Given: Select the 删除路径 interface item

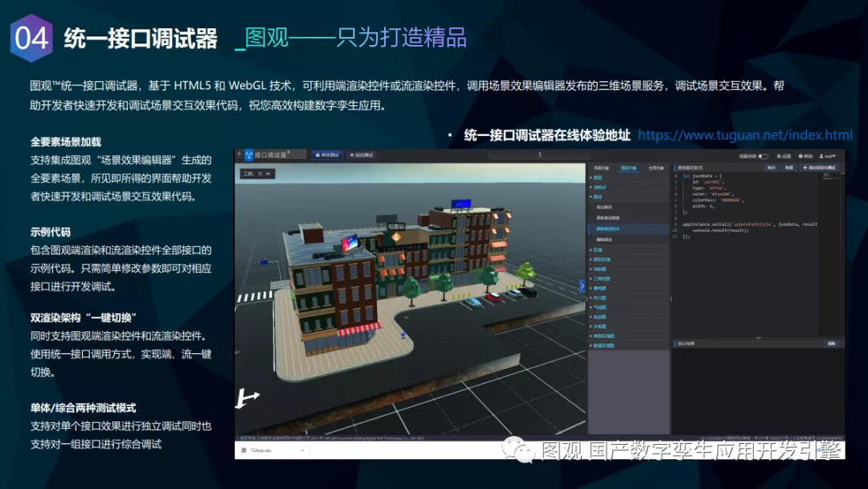Looking at the screenshot, I should (628, 240).
